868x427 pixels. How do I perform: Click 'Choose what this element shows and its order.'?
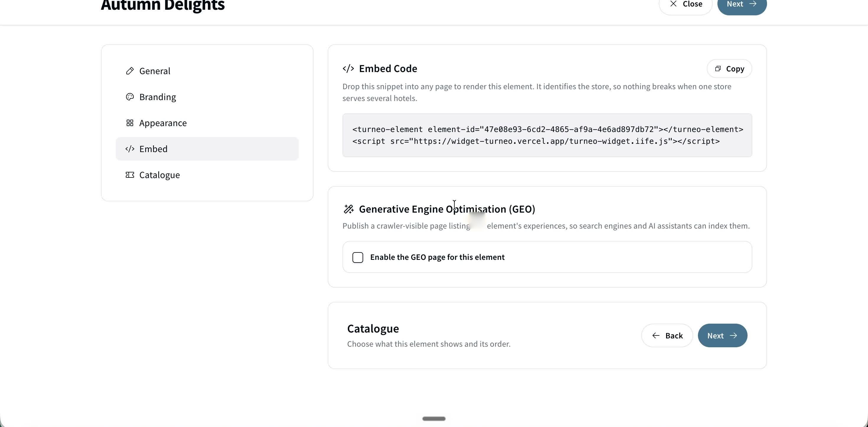pyautogui.click(x=429, y=344)
